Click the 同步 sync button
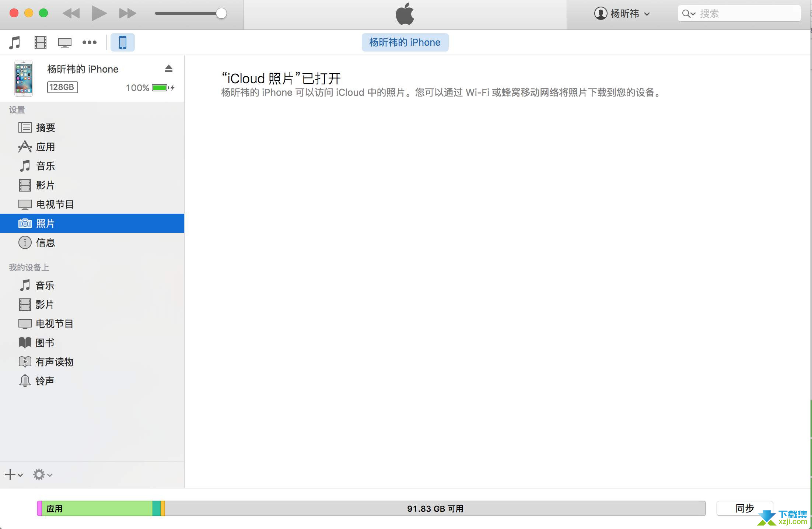The width and height of the screenshot is (812, 529). pyautogui.click(x=745, y=508)
